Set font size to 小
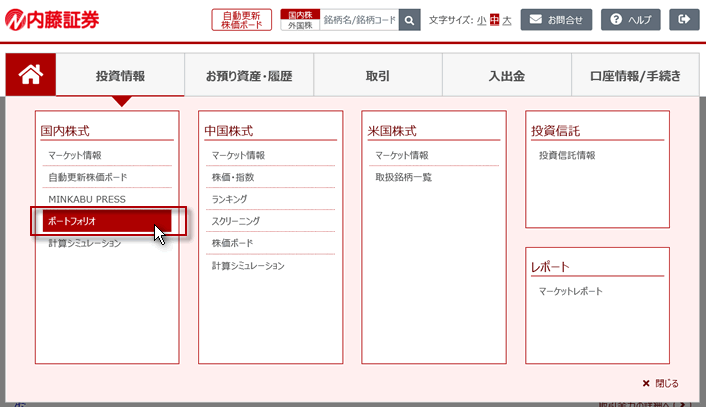Viewport: 706px width, 407px height. [x=481, y=20]
